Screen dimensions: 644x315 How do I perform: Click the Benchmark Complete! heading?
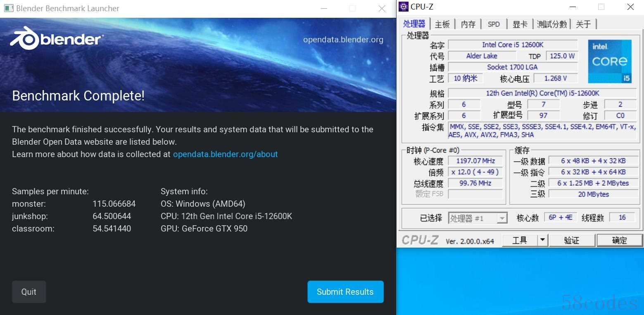pyautogui.click(x=78, y=96)
